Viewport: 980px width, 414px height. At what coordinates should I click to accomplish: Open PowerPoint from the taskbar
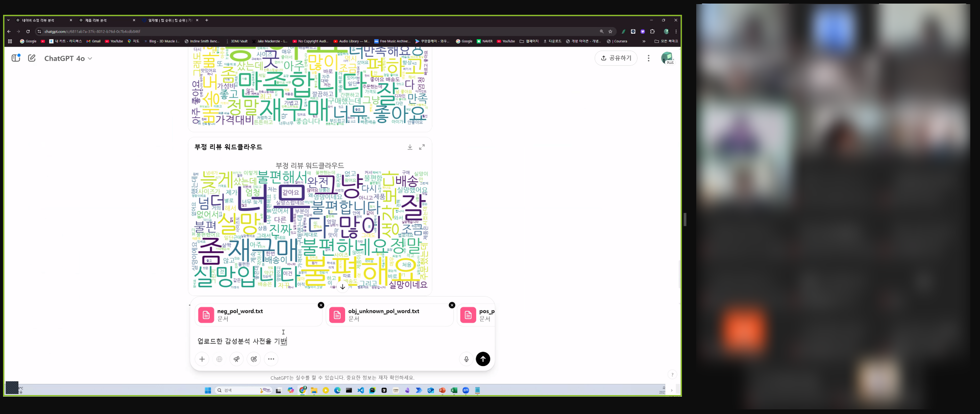tap(442, 391)
